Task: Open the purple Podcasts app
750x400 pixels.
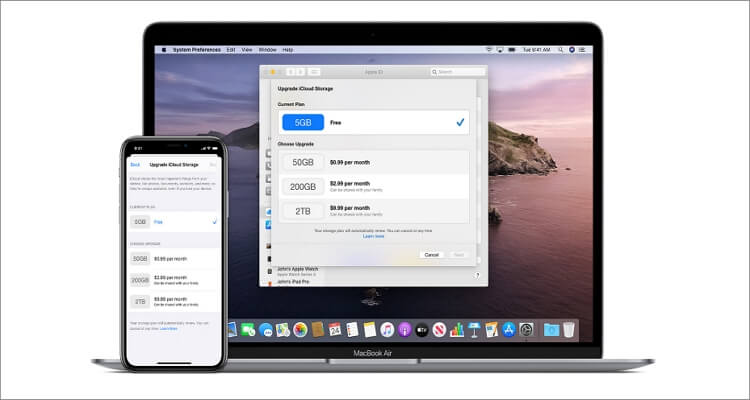Action: (x=405, y=330)
